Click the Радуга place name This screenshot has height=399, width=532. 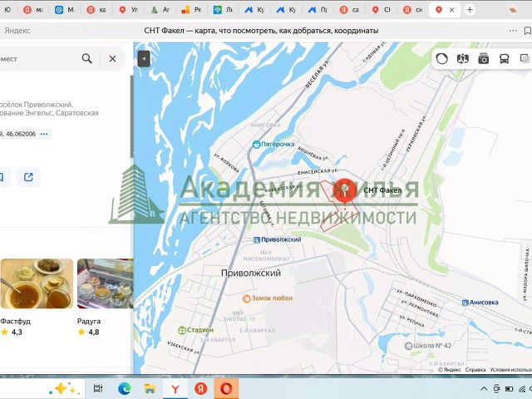[89, 322]
